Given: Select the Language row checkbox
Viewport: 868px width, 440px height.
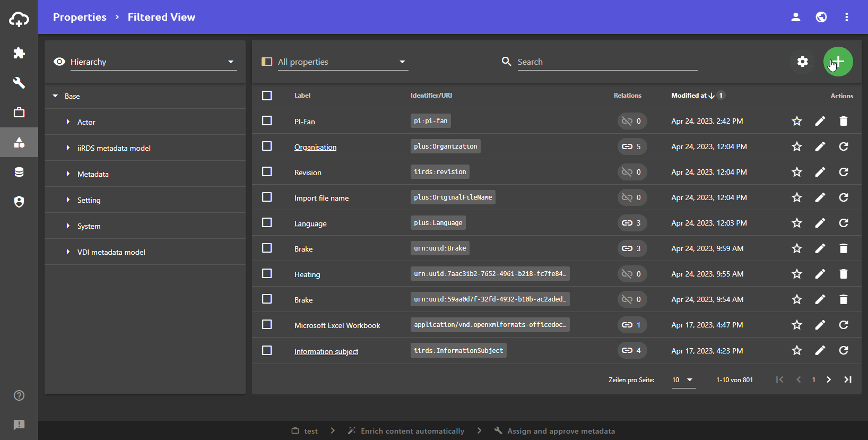Looking at the screenshot, I should point(267,222).
